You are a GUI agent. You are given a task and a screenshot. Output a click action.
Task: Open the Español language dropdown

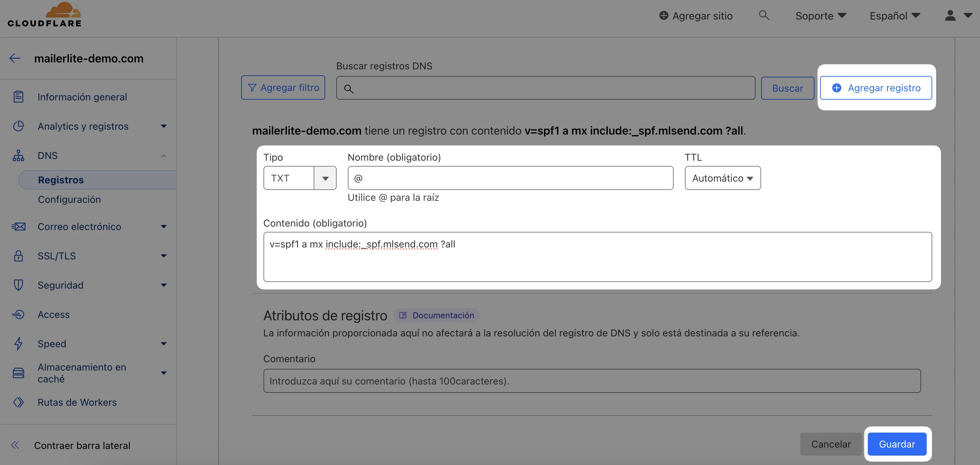point(894,16)
